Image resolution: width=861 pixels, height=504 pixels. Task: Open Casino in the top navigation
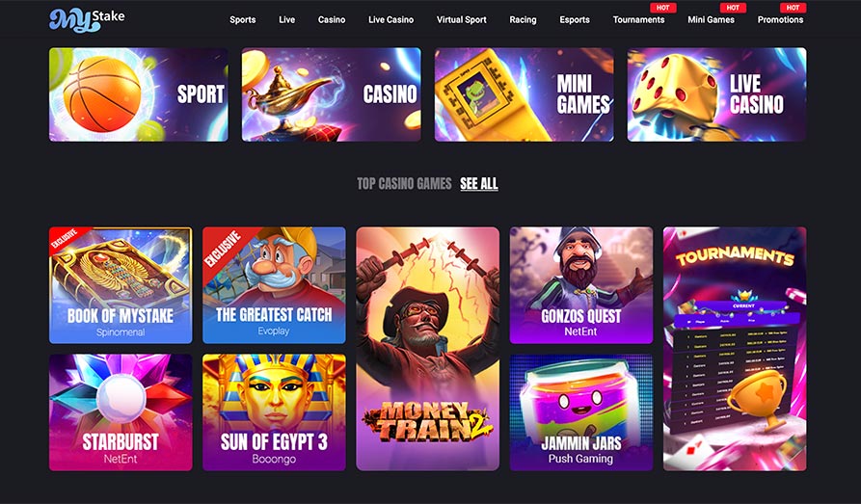(332, 20)
